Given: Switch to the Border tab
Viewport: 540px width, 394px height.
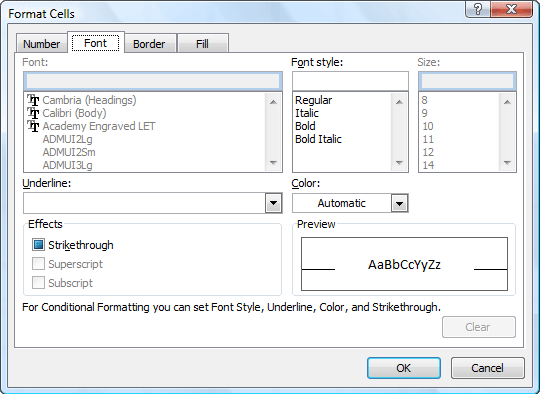Looking at the screenshot, I should click(x=149, y=44).
